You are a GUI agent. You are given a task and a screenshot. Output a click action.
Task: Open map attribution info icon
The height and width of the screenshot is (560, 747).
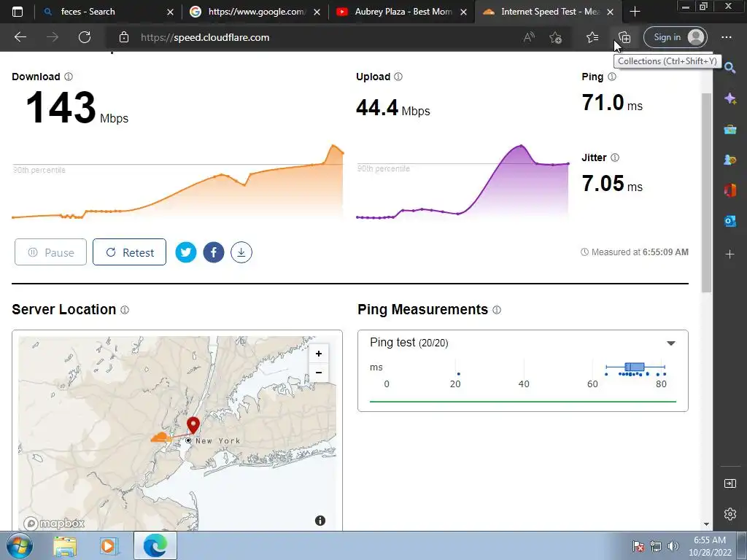click(320, 521)
